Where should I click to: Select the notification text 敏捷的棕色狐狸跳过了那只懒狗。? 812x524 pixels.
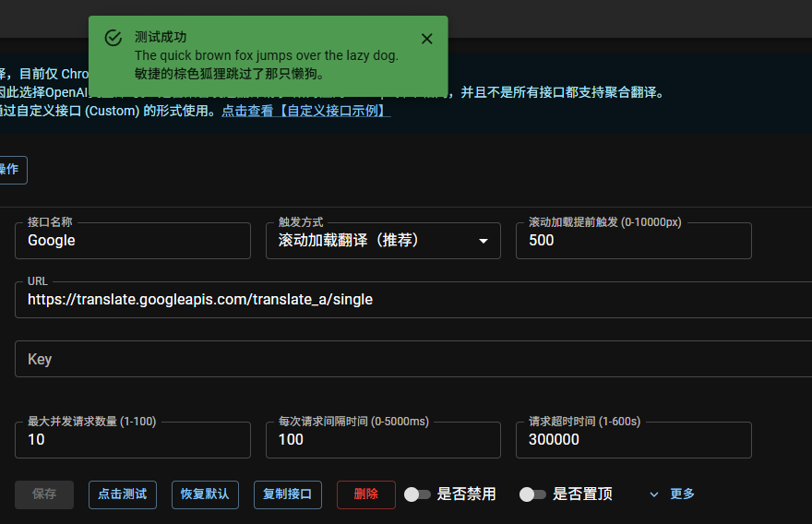pos(230,74)
